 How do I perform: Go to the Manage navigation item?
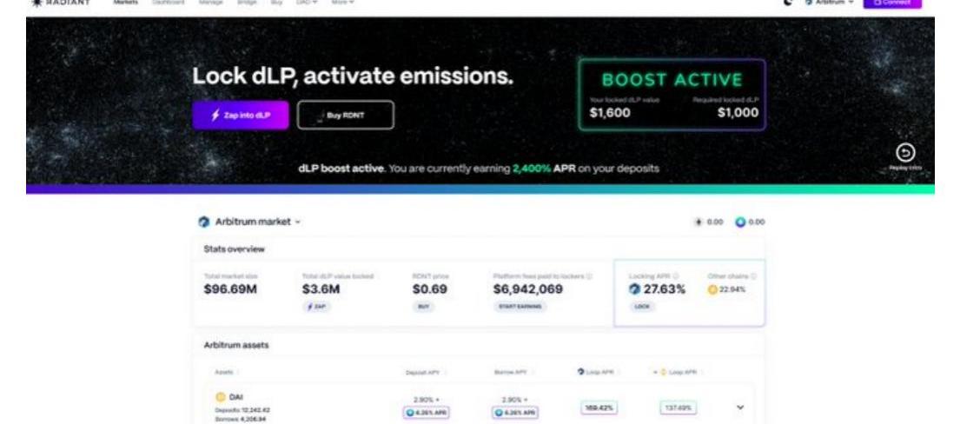coord(211,3)
